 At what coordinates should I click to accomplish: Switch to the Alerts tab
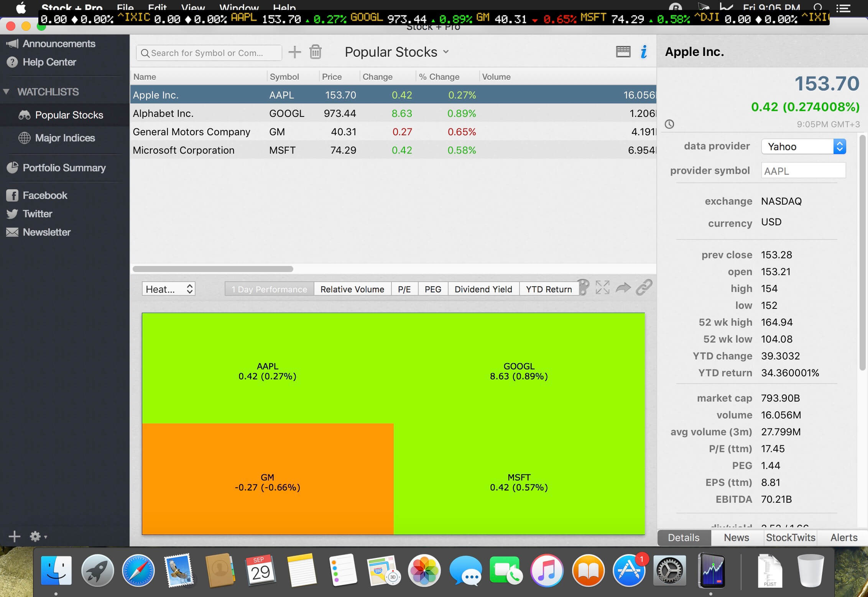[843, 538]
